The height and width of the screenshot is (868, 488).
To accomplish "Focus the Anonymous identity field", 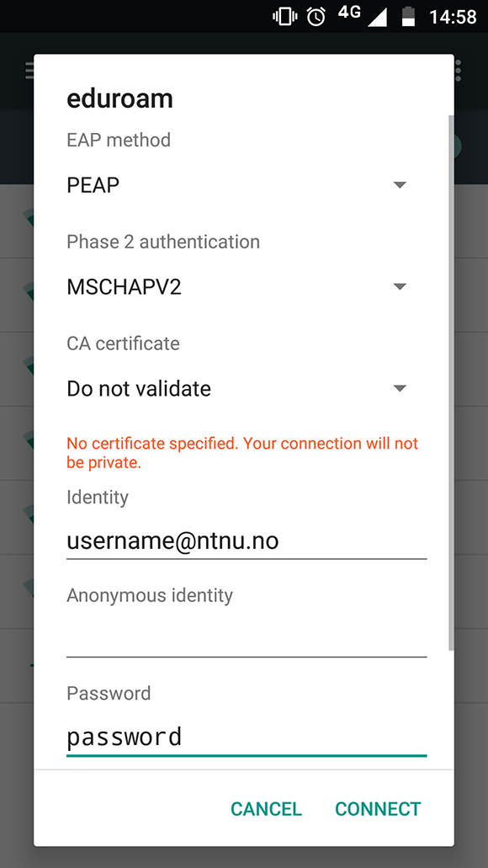I will [x=247, y=639].
